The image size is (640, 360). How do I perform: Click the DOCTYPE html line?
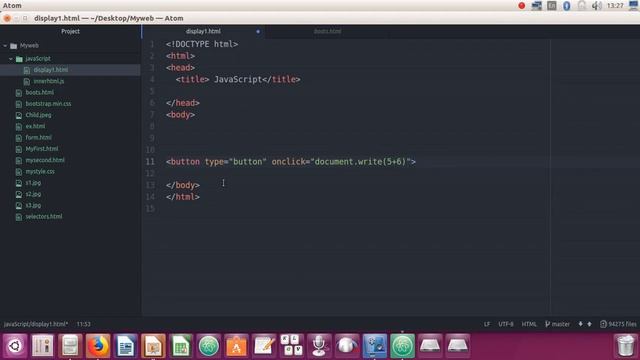point(202,44)
